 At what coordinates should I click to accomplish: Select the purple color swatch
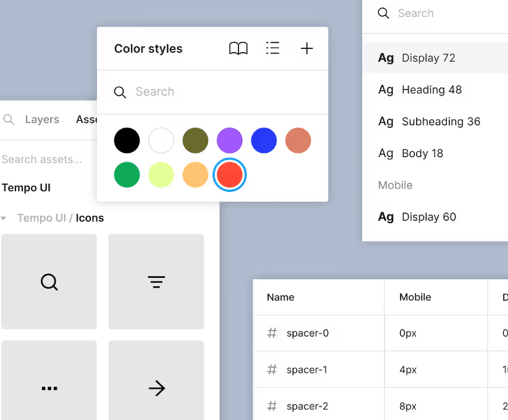230,140
